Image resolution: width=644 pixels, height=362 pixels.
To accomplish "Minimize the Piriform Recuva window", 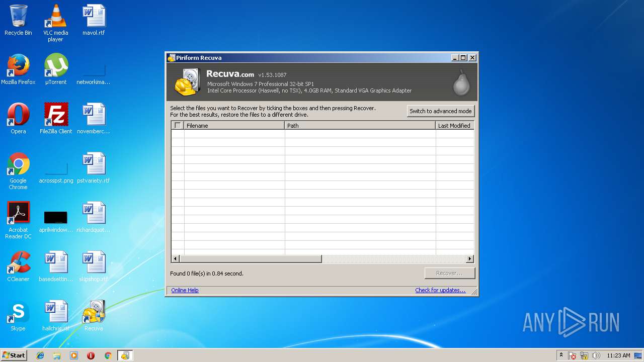I will pyautogui.click(x=455, y=58).
